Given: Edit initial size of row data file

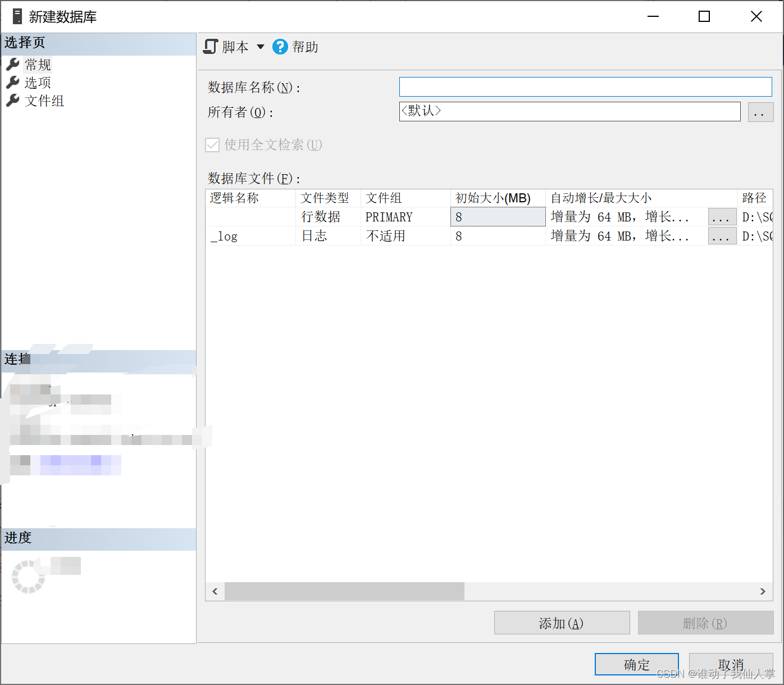Looking at the screenshot, I should (498, 217).
